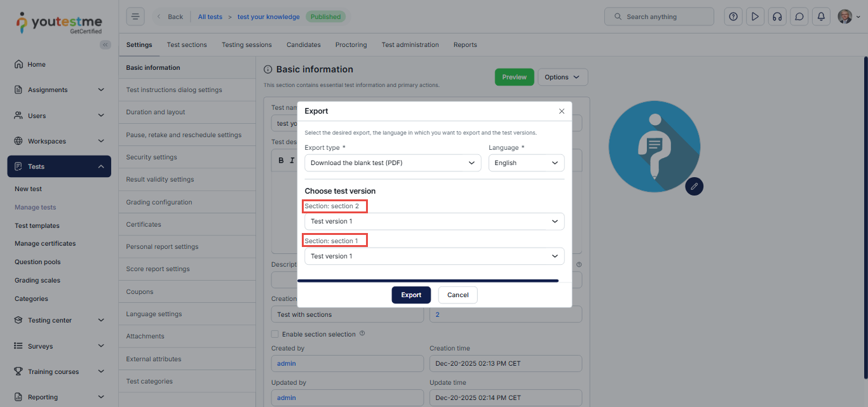
Task: Click the horizontal scrollbar in Export dialog
Action: [x=428, y=280]
